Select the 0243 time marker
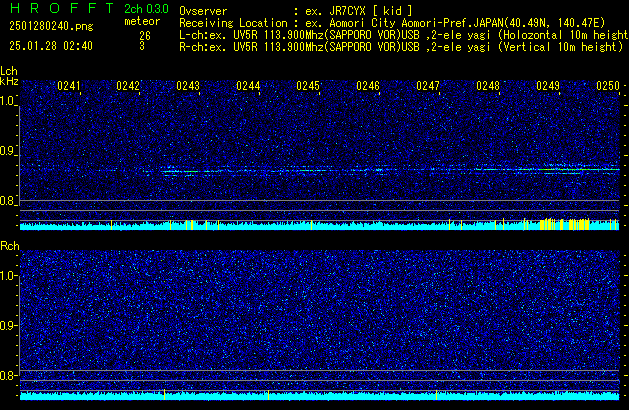 188,86
